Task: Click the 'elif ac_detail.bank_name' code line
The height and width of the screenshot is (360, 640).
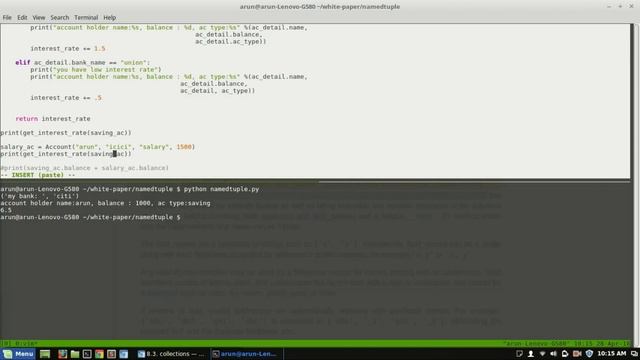Action: click(83, 62)
